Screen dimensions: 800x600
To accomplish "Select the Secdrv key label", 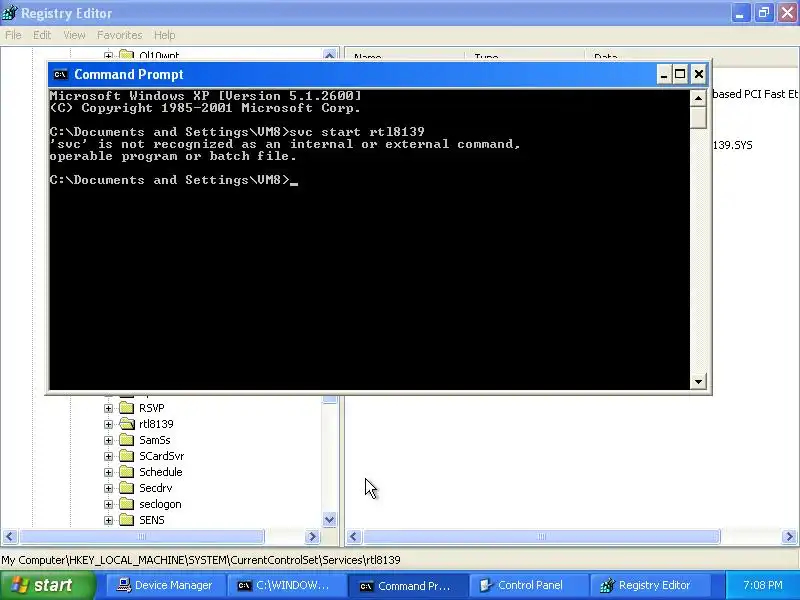I will [156, 488].
